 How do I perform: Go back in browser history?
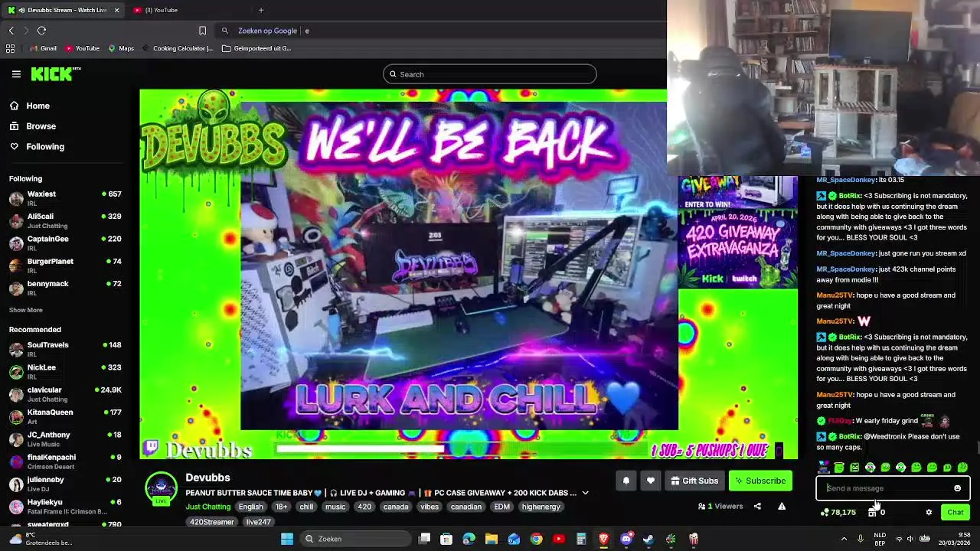(11, 31)
